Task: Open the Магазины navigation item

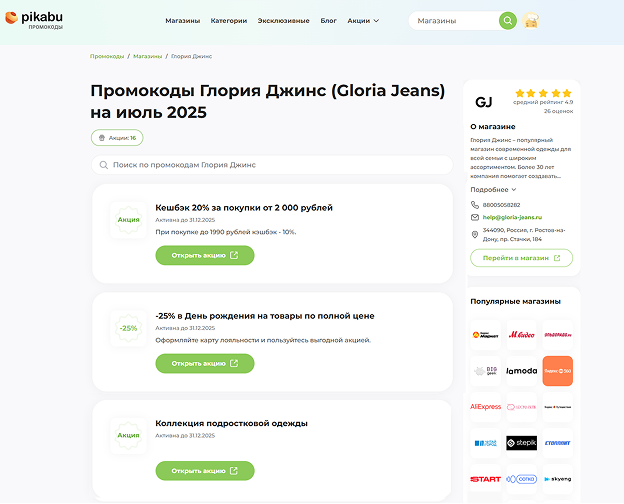Action: 183,21
